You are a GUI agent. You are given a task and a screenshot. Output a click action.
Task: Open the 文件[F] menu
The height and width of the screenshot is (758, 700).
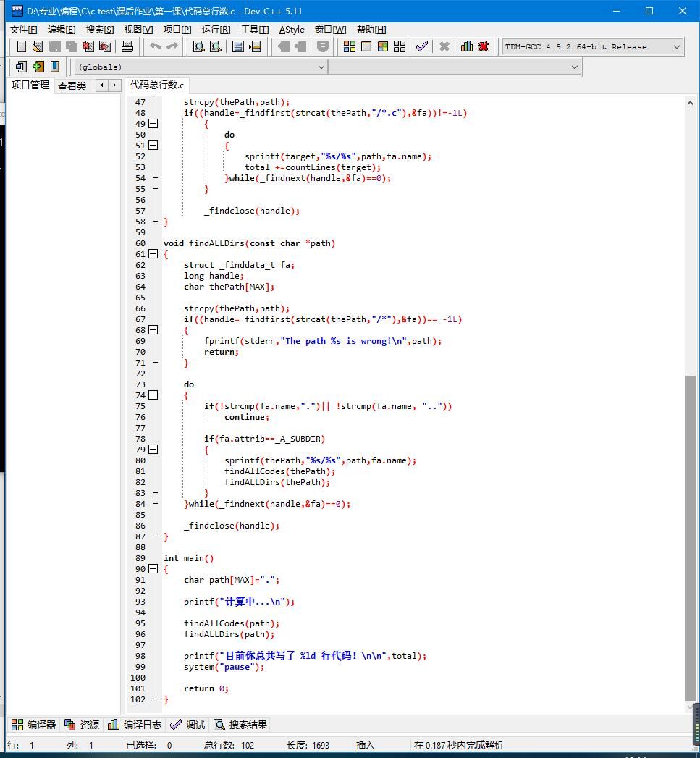[24, 30]
